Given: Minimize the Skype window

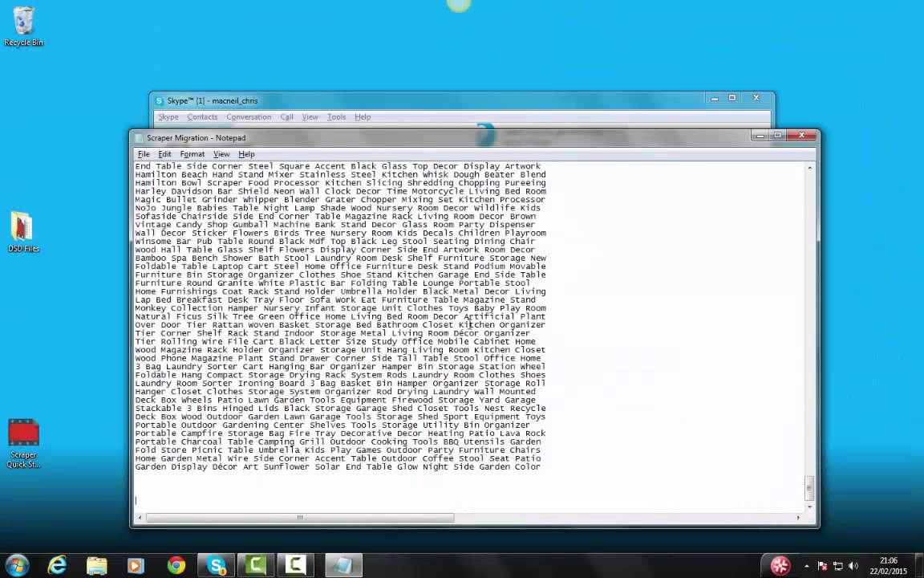Looking at the screenshot, I should (715, 99).
